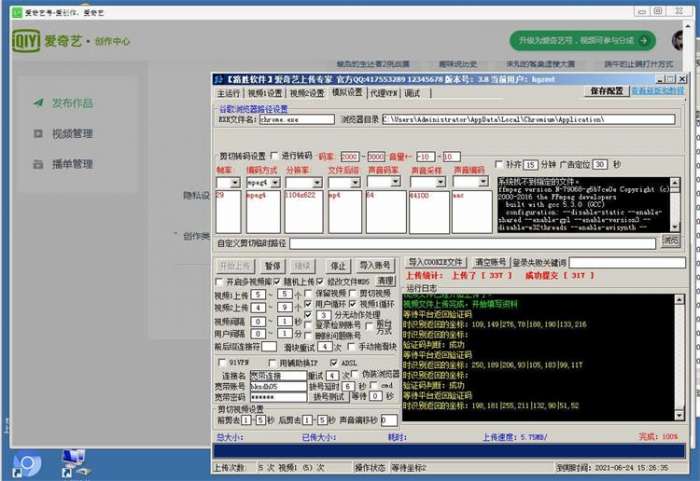Click the 登录失败关键词 field
The width and height of the screenshot is (700, 481).
627,263
